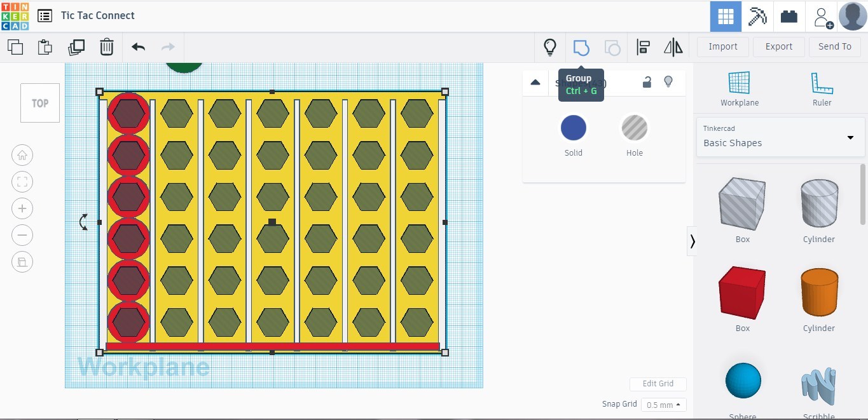Viewport: 868px width, 420px height.
Task: Open the Basic Shapes dropdown
Action: [781, 137]
